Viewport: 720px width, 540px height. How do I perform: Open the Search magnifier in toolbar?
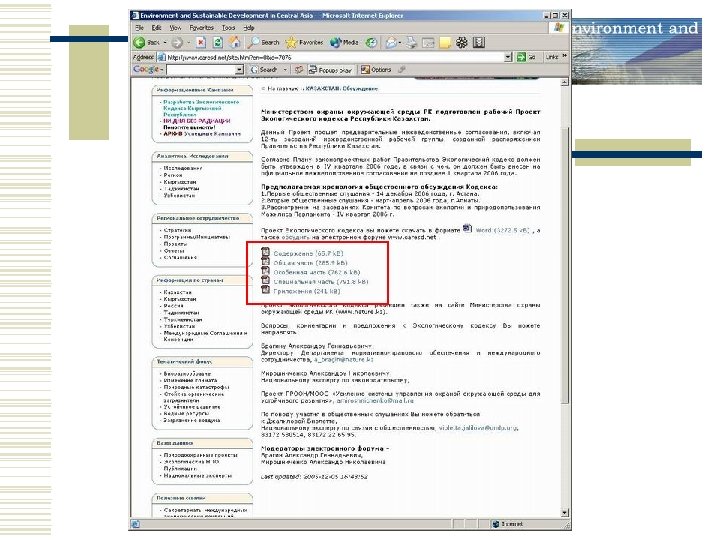253,43
